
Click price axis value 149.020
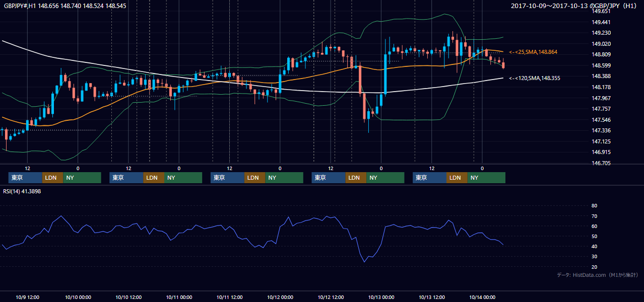(x=602, y=44)
